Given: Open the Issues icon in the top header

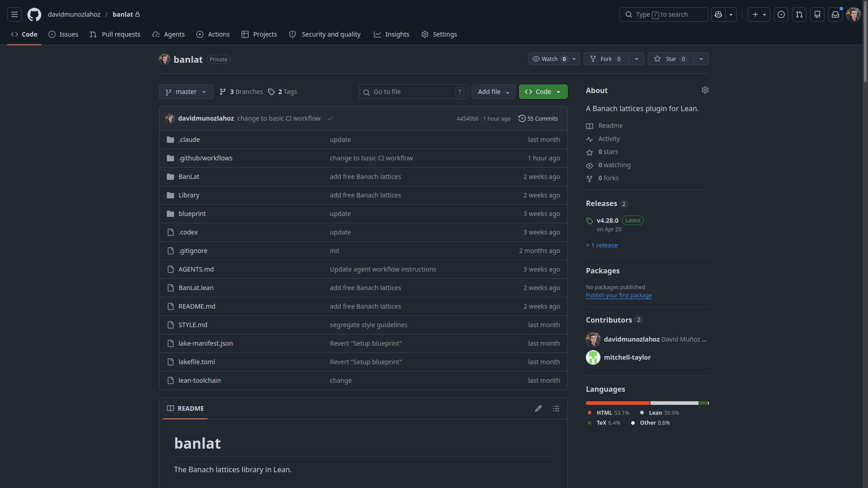Looking at the screenshot, I should pyautogui.click(x=781, y=14).
